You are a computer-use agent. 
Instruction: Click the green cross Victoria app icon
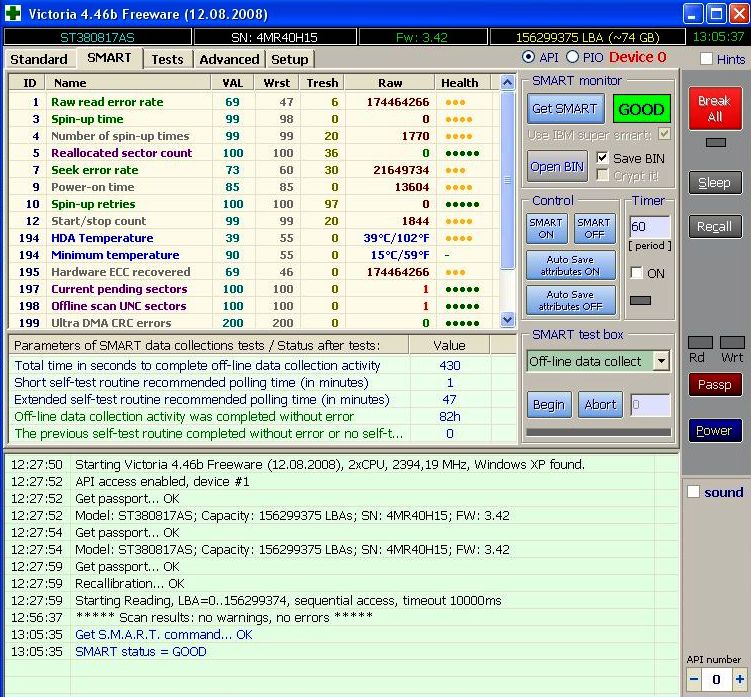(13, 13)
